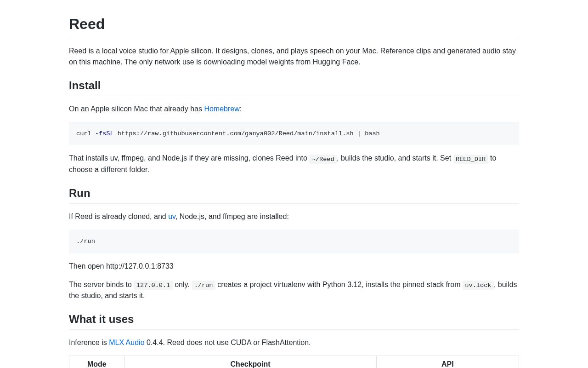This screenshot has width=588, height=368.
Task: Click the Run section heading
Action: coord(79,193)
